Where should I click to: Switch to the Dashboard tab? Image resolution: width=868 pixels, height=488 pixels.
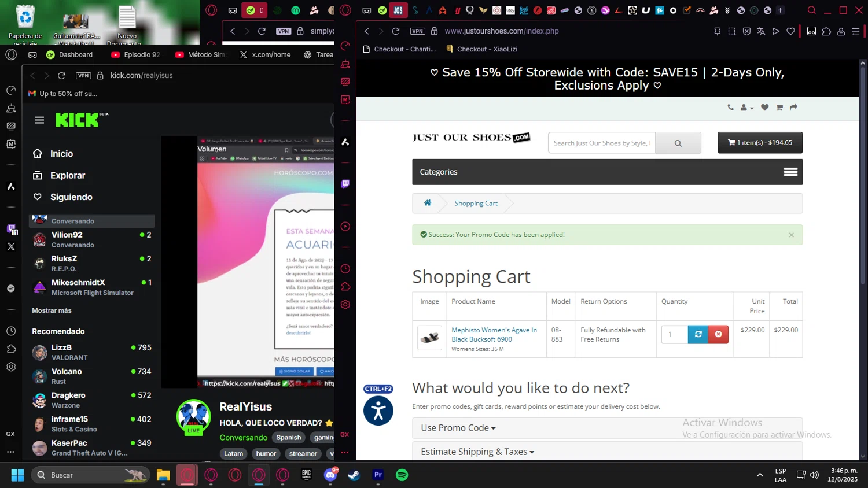(70, 55)
